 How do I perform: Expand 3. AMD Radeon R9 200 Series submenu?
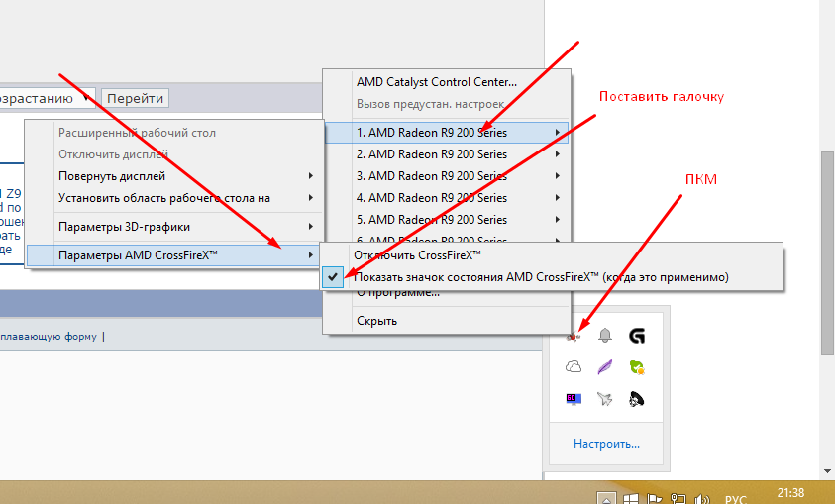pyautogui.click(x=447, y=176)
